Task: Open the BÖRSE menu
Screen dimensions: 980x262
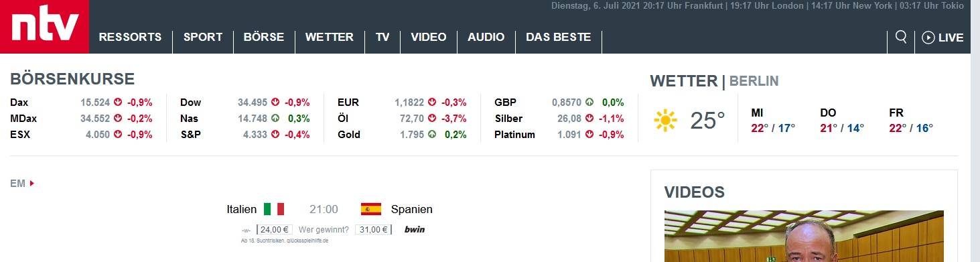Action: [264, 38]
